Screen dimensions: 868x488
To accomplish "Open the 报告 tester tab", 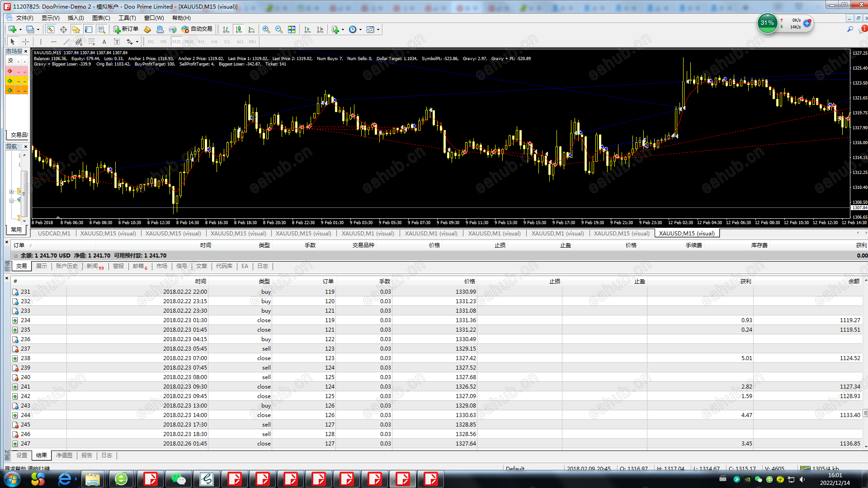I will point(87,455).
